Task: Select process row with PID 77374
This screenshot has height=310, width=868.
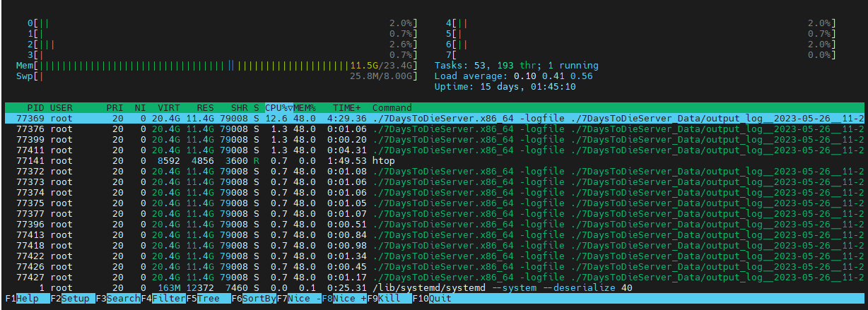Action: (x=434, y=192)
